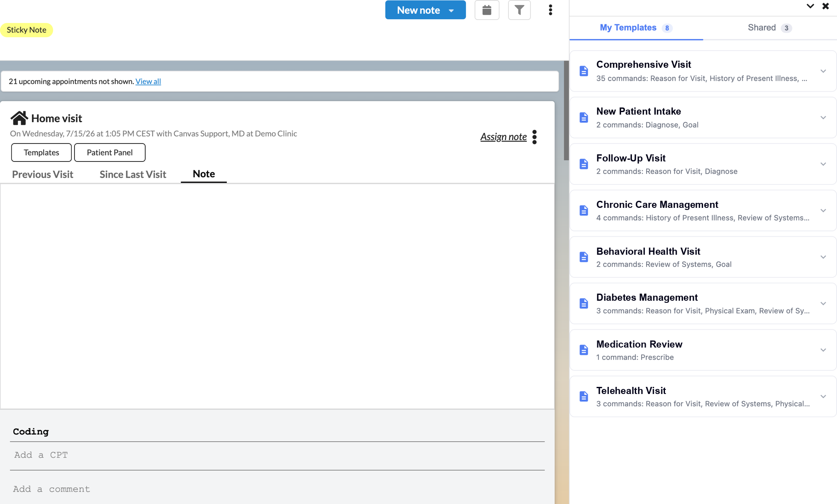Open the top toolbar kebab menu
The width and height of the screenshot is (837, 504).
[550, 10]
